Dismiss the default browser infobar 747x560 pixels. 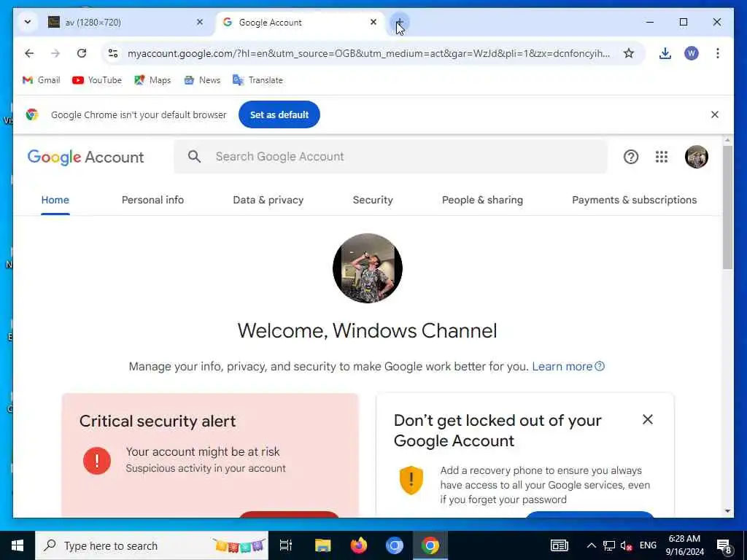tap(715, 114)
